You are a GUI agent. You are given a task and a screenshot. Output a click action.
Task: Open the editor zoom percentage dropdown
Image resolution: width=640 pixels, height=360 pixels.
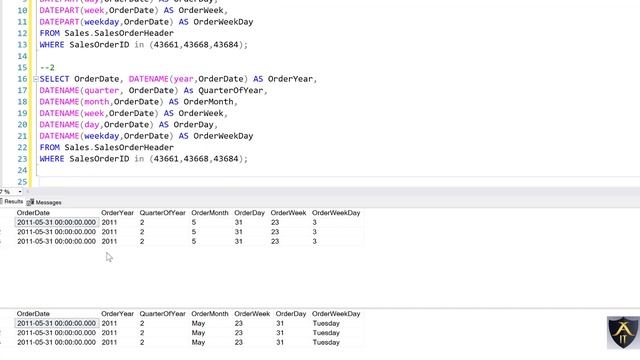pyautogui.click(x=20, y=192)
